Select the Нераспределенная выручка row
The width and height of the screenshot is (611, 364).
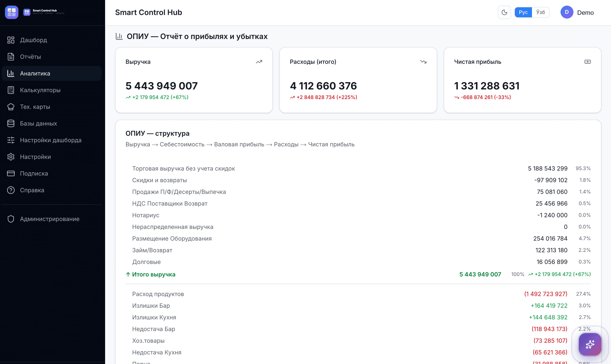coord(358,227)
